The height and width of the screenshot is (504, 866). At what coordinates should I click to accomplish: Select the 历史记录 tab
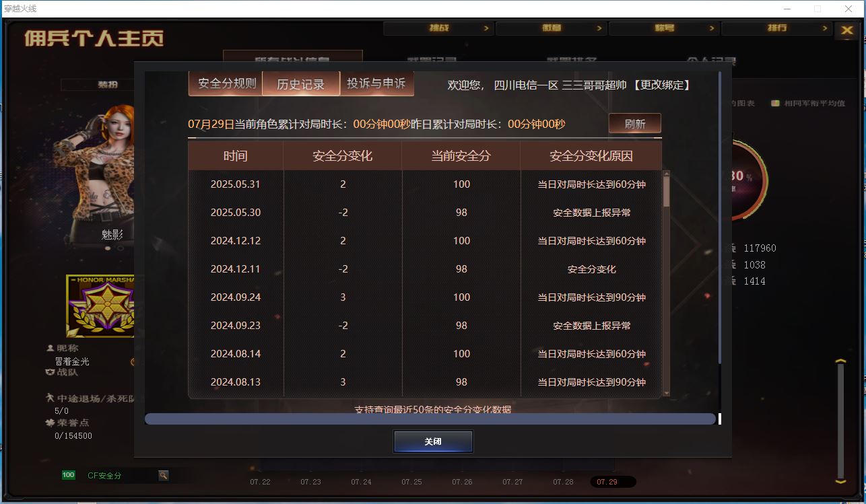(x=300, y=84)
